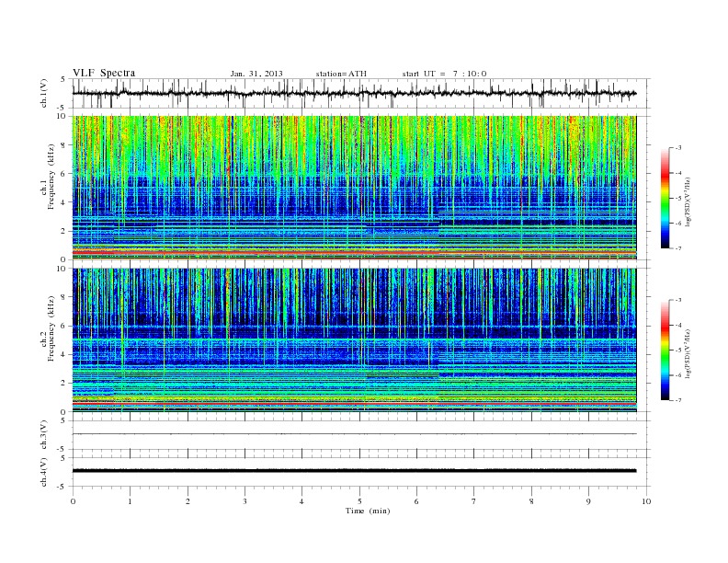Viewport: 728px width, 563px height.
Task: Click time axis tick label '0'
Action: (73, 501)
